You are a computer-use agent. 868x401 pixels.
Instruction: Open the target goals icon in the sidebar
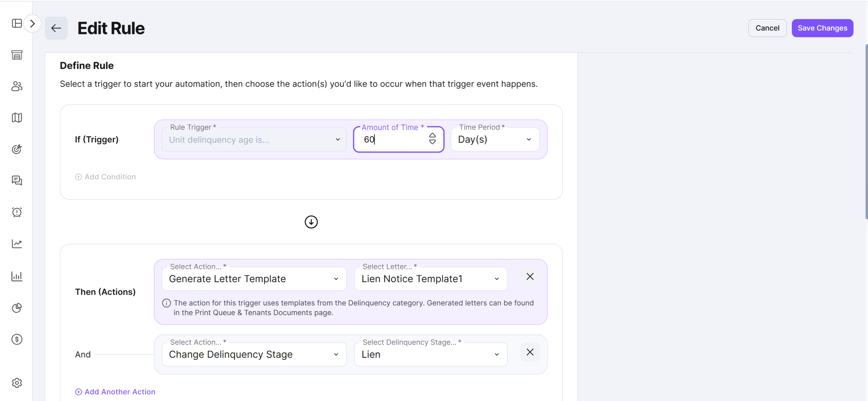pos(17,149)
